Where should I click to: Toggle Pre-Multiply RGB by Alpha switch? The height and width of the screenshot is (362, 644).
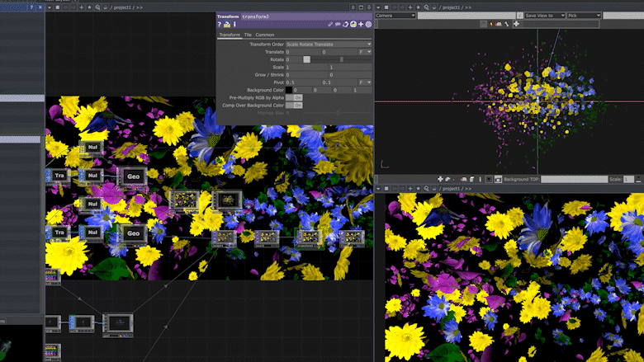293,97
